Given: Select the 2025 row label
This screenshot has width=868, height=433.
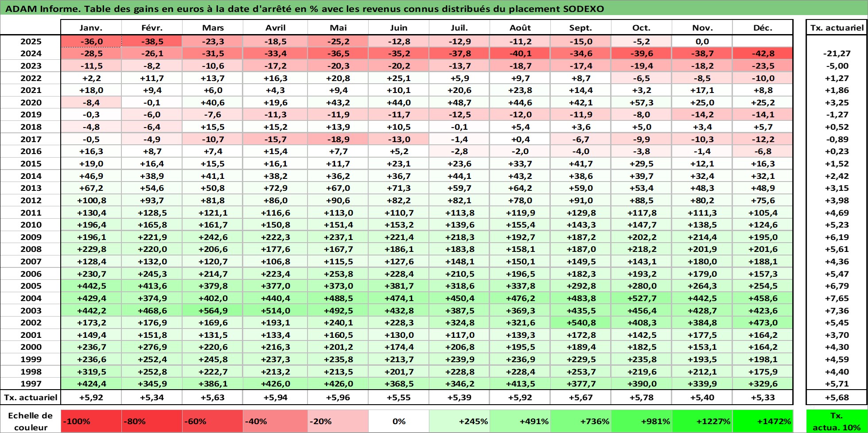Looking at the screenshot, I should tap(31, 41).
